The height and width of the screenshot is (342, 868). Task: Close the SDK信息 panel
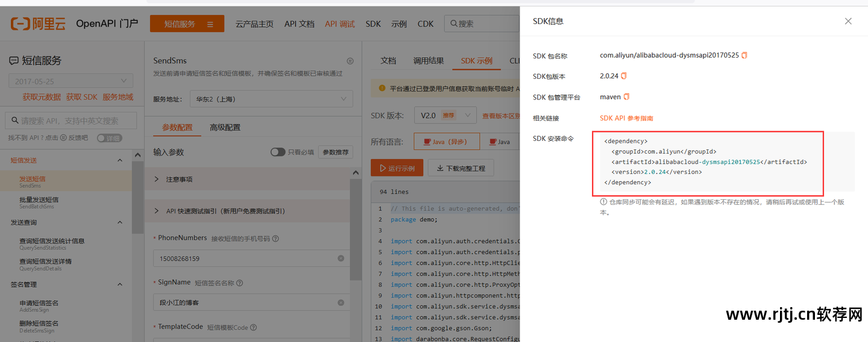click(x=848, y=21)
